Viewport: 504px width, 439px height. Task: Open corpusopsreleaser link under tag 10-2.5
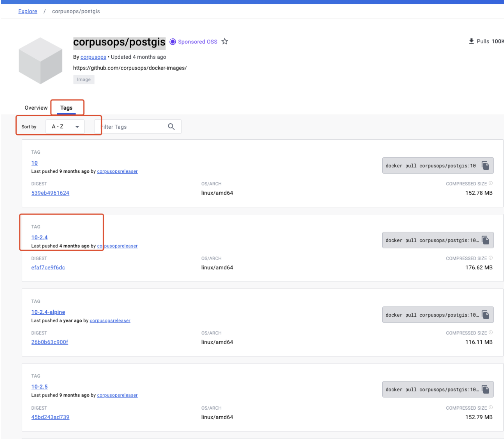pos(117,395)
